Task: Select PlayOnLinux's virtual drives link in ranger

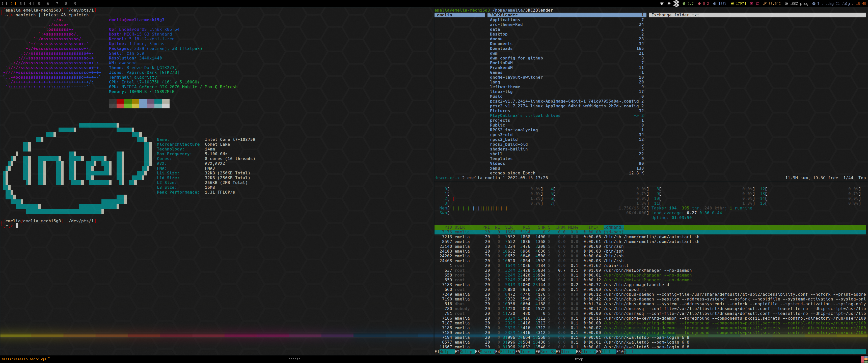Action: 567,116
